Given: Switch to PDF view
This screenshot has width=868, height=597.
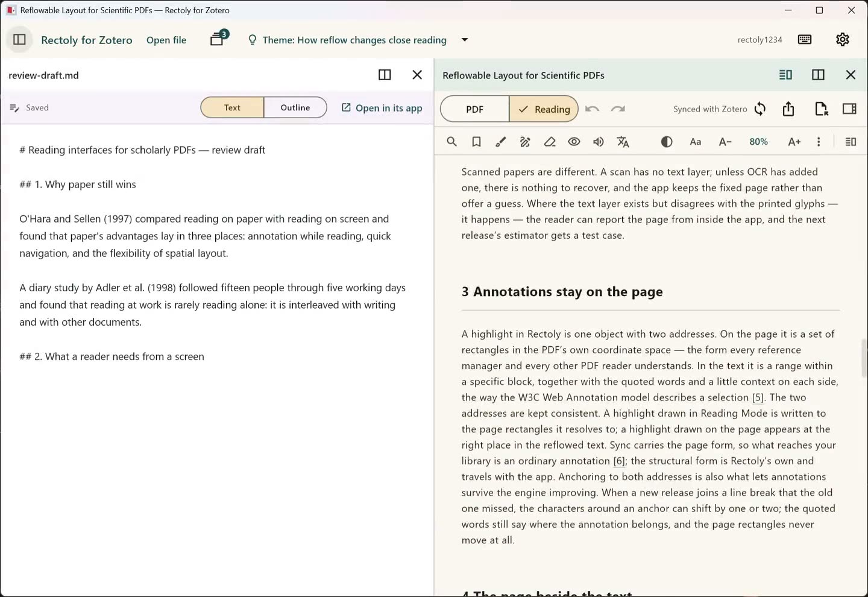Looking at the screenshot, I should tap(475, 109).
